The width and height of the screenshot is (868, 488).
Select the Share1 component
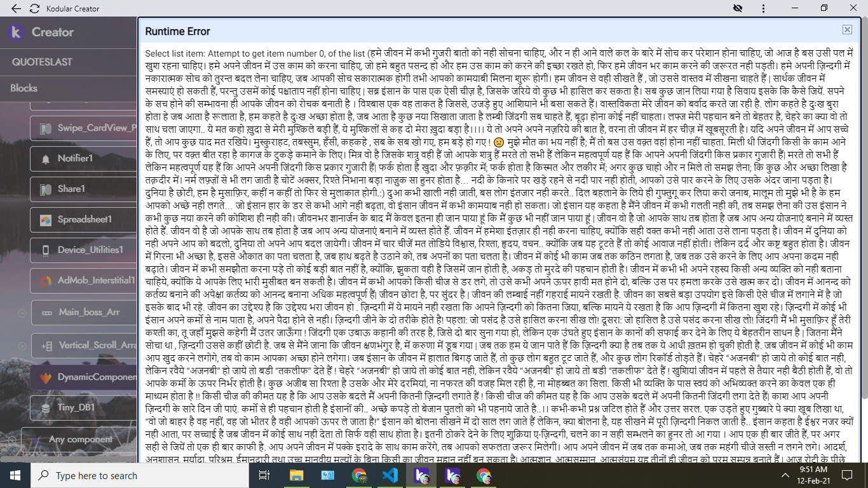[x=71, y=189]
